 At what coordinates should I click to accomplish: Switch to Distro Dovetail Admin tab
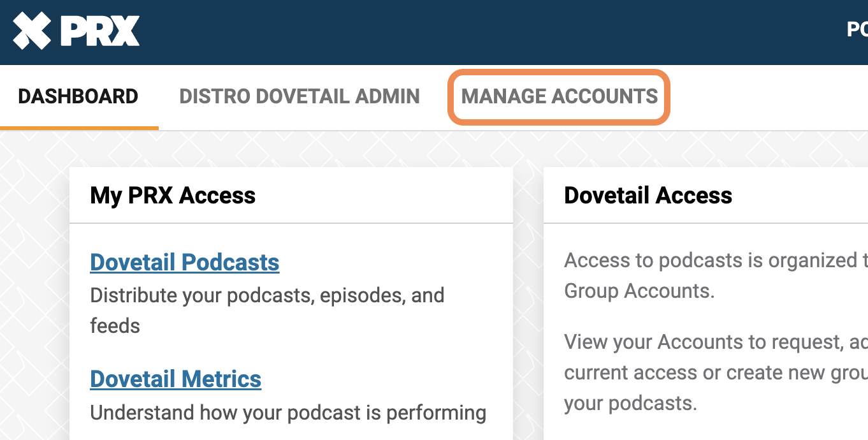(x=300, y=96)
